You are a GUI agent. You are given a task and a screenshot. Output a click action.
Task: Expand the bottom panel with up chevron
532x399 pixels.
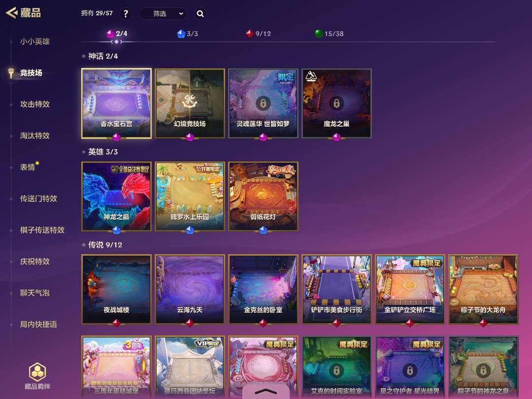tap(266, 392)
